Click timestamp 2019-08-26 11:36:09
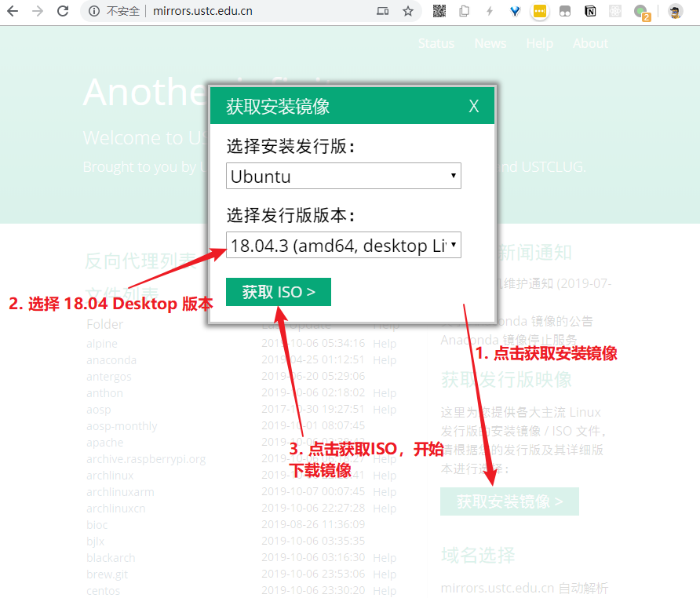 [313, 524]
